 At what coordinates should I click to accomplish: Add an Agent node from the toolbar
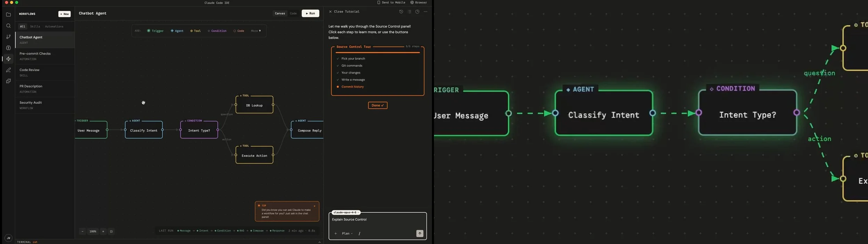tap(177, 31)
